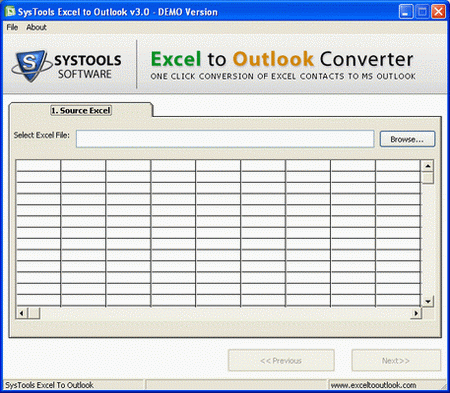This screenshot has height=393, width=450.
Task: Open the About menu
Action: (x=36, y=27)
